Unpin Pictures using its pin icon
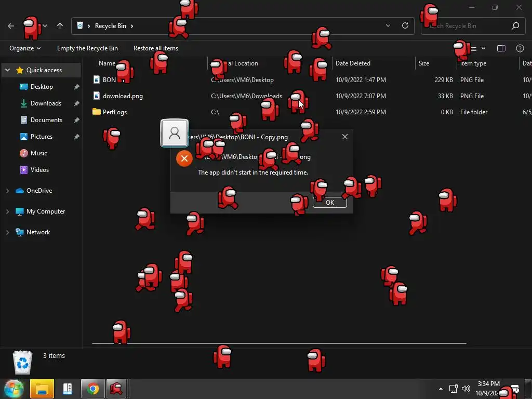 [77, 137]
